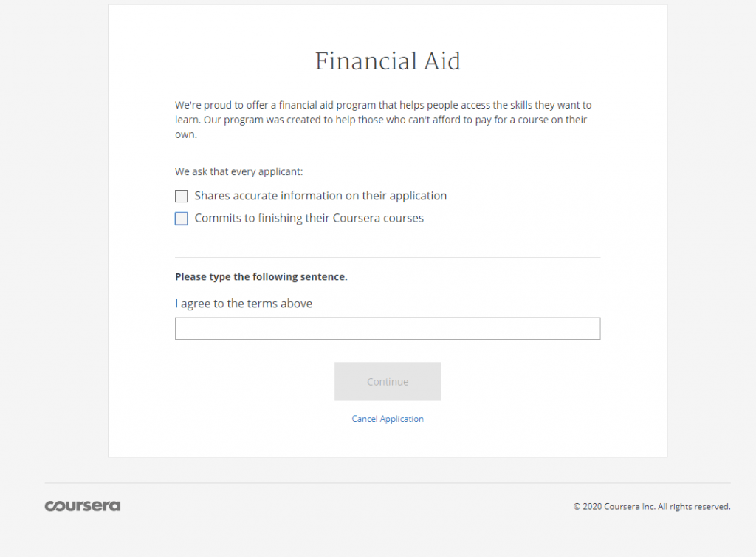756x557 pixels.
Task: Open the Cancel Application link
Action: point(388,419)
